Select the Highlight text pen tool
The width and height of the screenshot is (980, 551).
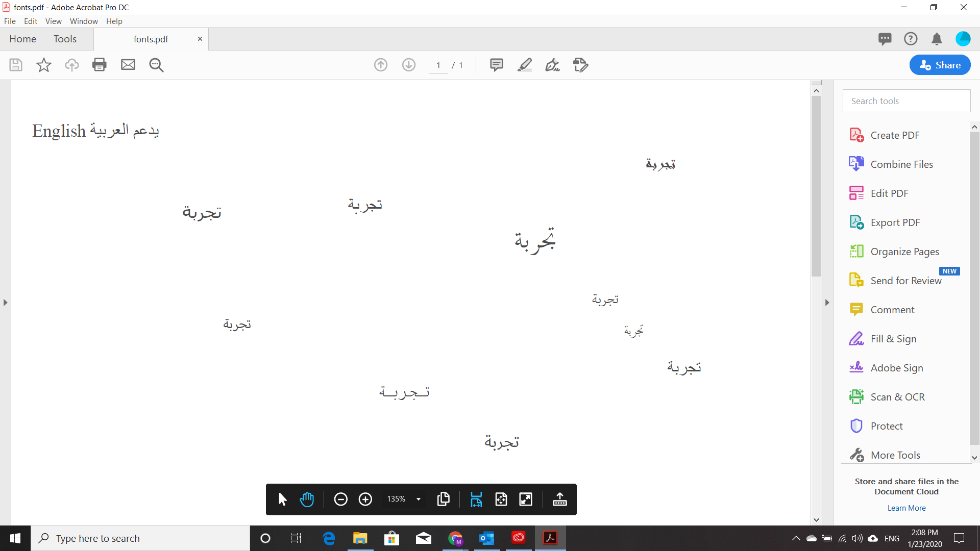pyautogui.click(x=524, y=65)
